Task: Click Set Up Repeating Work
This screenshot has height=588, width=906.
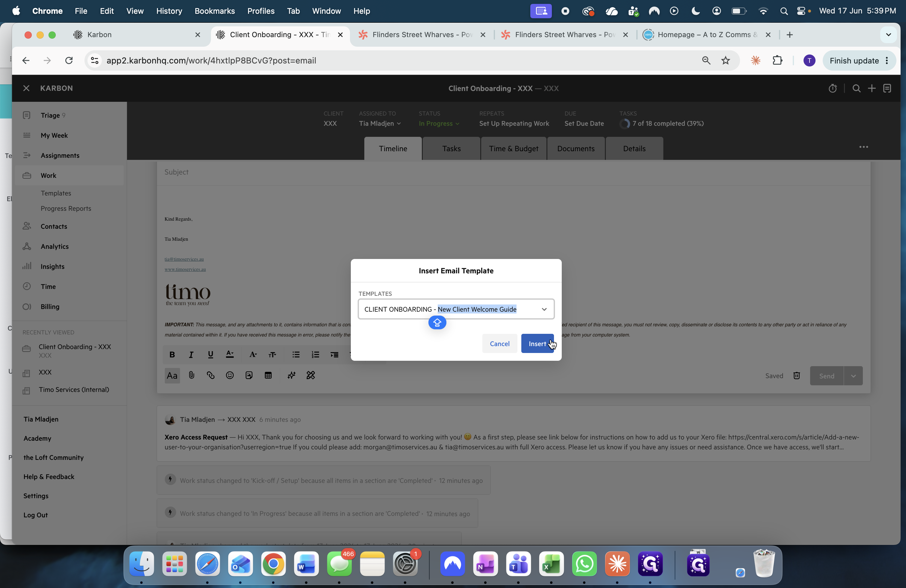Action: click(514, 123)
